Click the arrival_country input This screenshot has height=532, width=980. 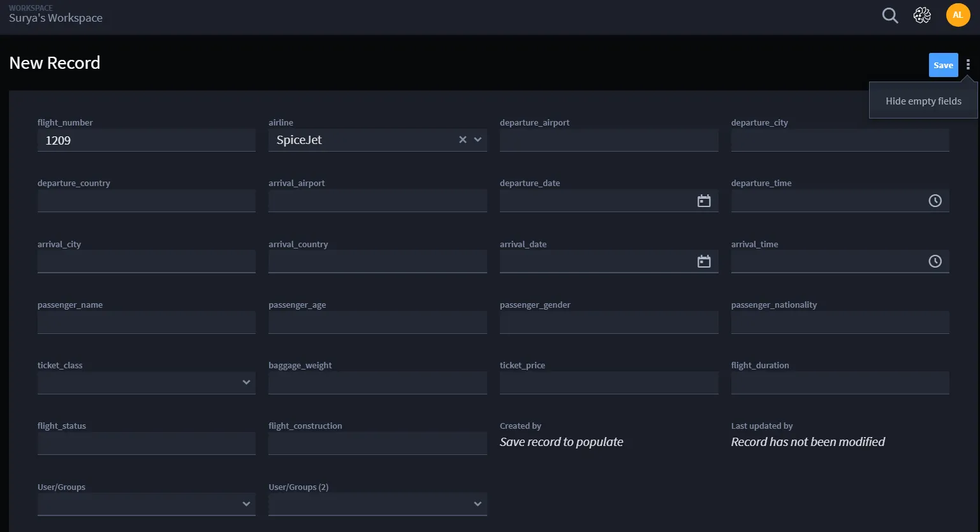point(377,261)
